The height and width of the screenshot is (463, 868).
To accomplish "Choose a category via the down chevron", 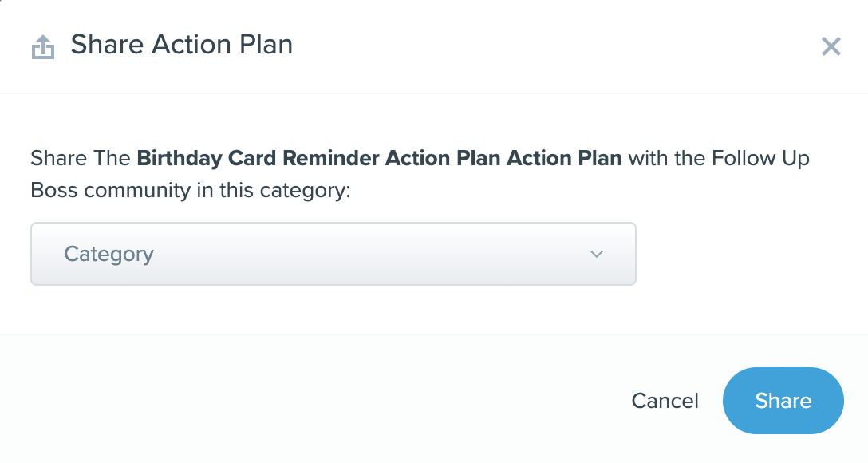I will coord(596,254).
